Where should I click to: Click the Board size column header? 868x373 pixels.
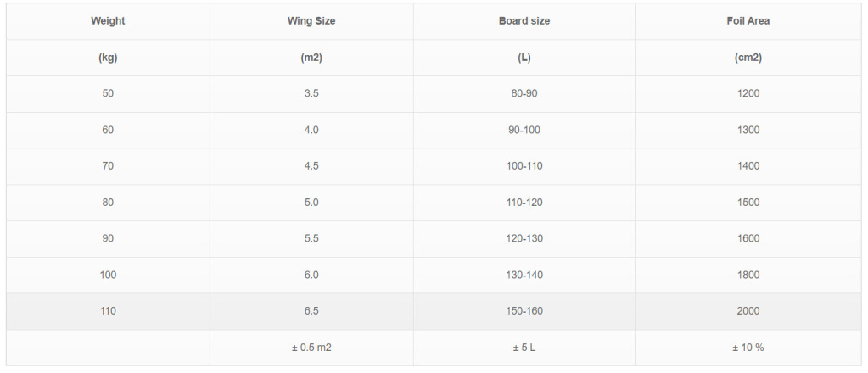[524, 21]
